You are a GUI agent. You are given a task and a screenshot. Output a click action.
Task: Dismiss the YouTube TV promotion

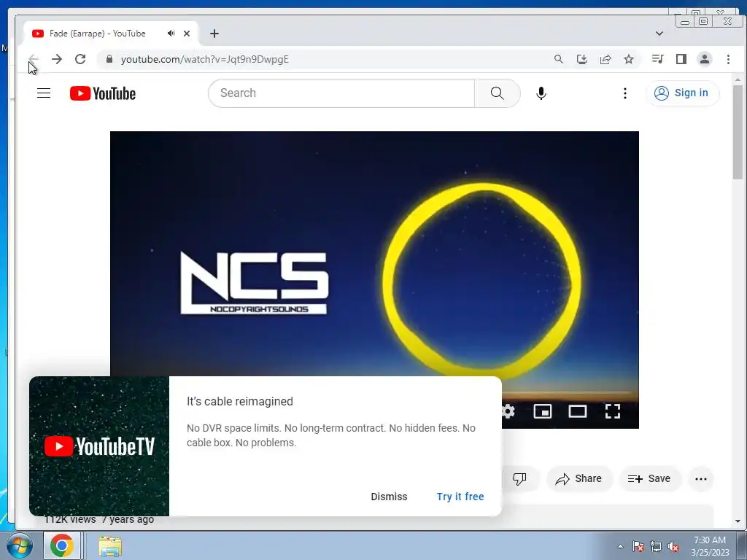point(389,497)
